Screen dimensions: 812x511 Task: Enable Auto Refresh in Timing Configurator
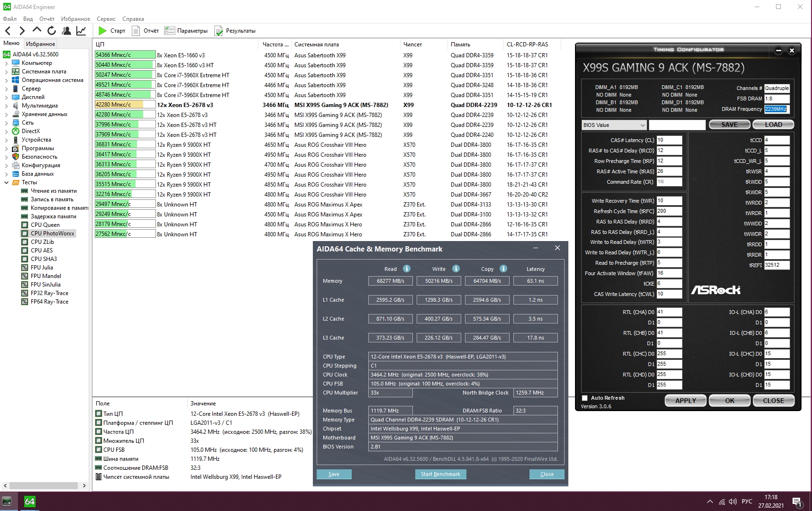click(585, 398)
